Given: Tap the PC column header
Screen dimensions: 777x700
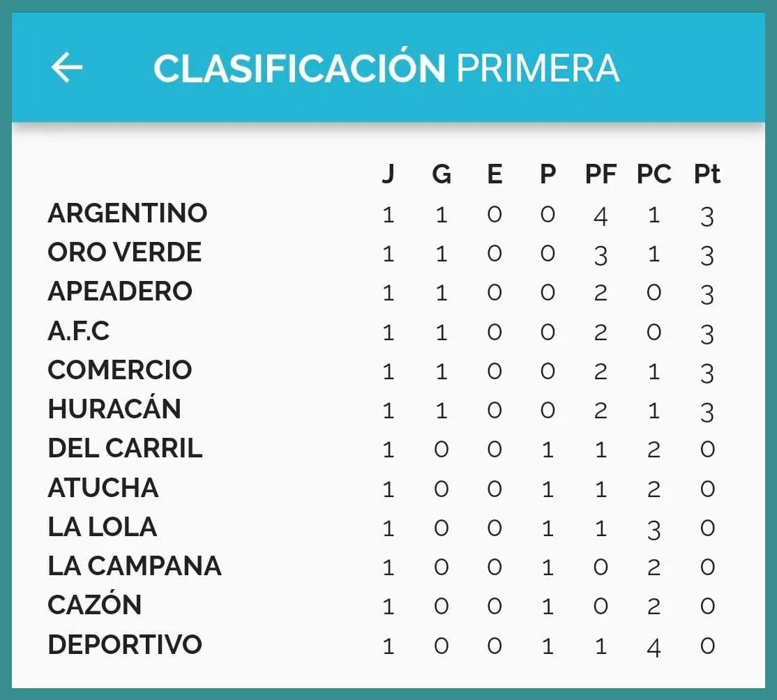Looking at the screenshot, I should tap(654, 174).
